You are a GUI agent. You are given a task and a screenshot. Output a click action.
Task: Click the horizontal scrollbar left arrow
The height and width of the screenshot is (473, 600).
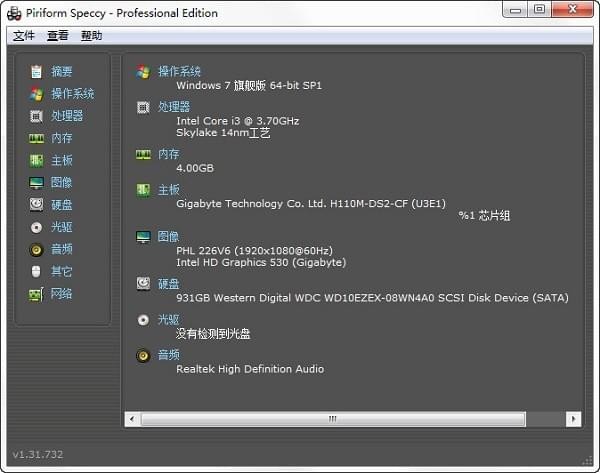(x=132, y=419)
